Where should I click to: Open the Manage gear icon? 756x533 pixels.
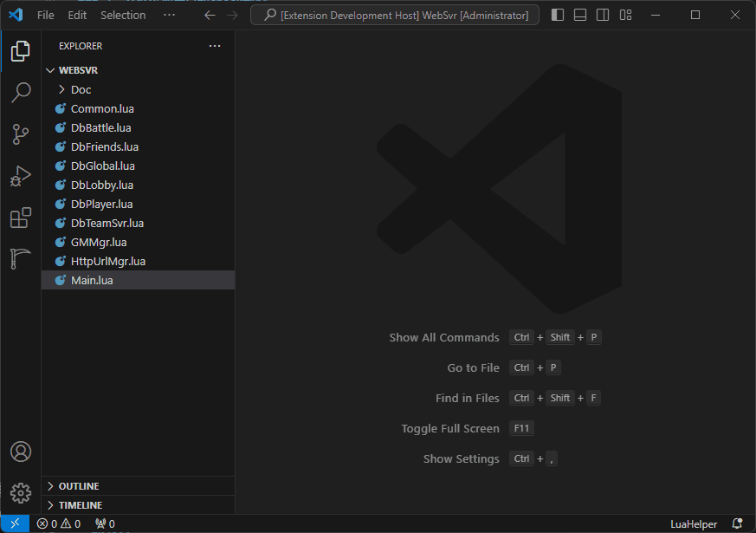click(x=20, y=493)
